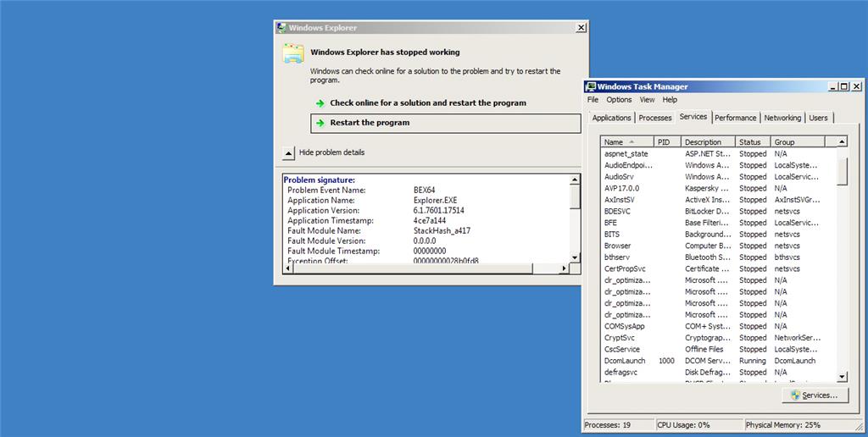The height and width of the screenshot is (437, 868).
Task: Select the aspnet_state service row
Action: 719,154
